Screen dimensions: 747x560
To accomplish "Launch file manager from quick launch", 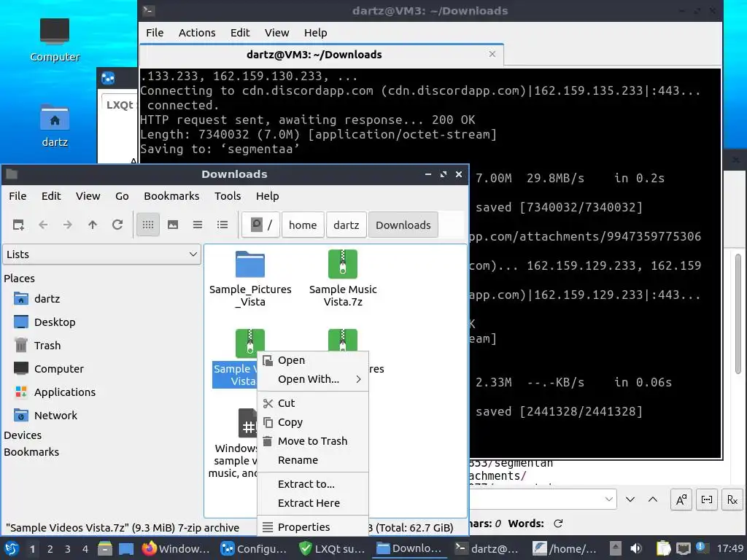I will click(105, 549).
